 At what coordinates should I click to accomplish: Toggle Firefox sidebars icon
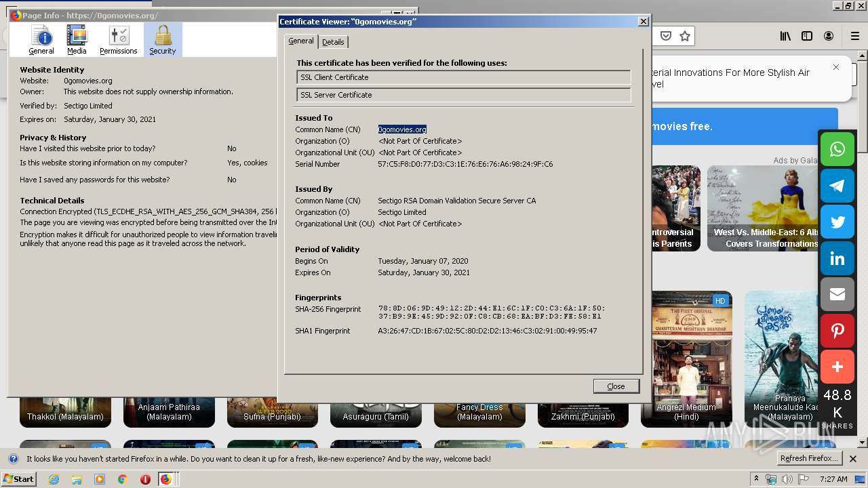pos(807,36)
